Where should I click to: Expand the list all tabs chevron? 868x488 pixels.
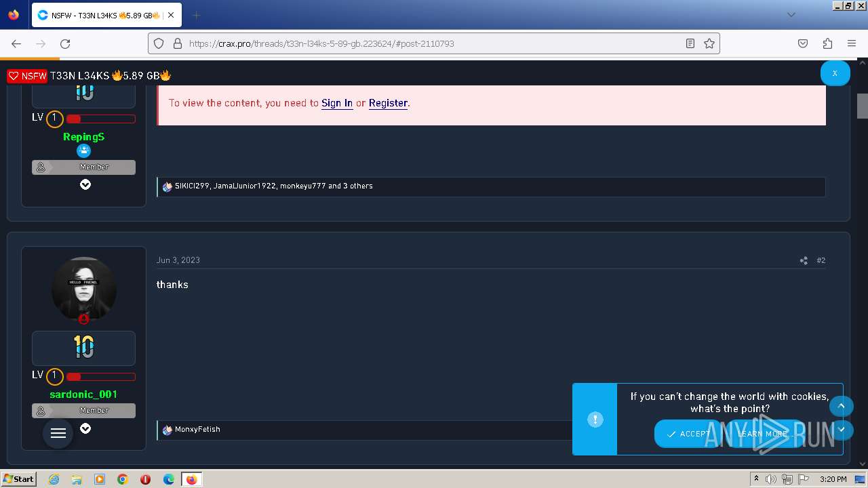tap(791, 15)
